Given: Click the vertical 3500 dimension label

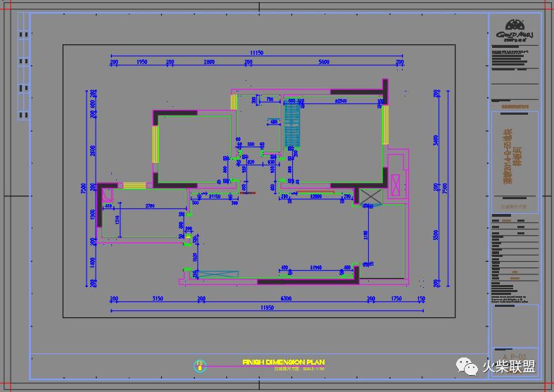Looking at the screenshot, I should [436, 235].
